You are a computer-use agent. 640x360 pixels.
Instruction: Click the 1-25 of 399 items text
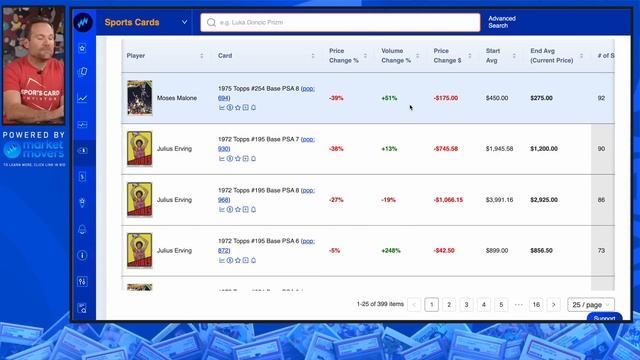click(380, 304)
